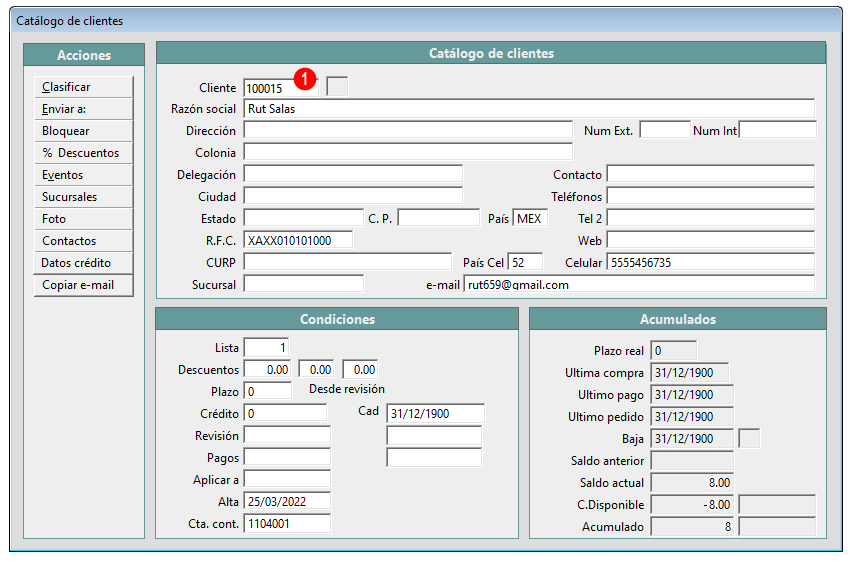Click the Pagos field
Image resolution: width=852 pixels, height=561 pixels.
pos(287,457)
